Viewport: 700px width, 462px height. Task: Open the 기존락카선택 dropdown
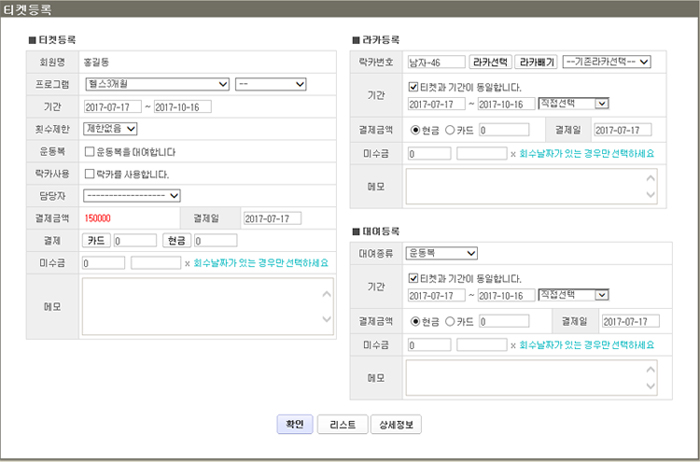tap(607, 62)
